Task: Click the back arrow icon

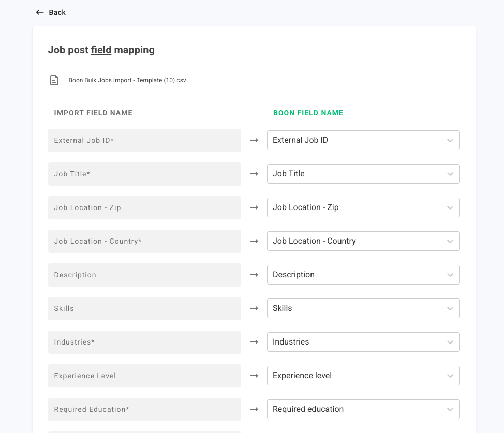Action: click(40, 12)
